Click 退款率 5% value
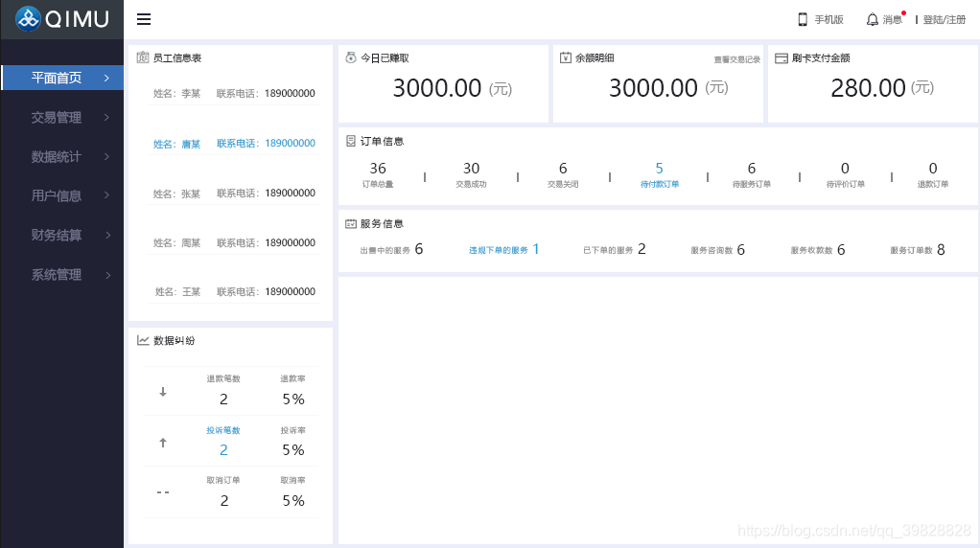Image resolution: width=980 pixels, height=548 pixels. (x=293, y=400)
